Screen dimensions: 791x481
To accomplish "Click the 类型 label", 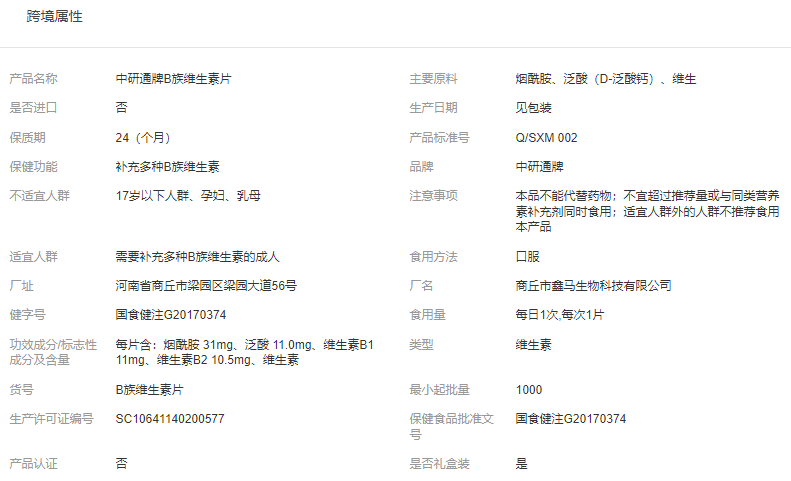I will pyautogui.click(x=422, y=345).
